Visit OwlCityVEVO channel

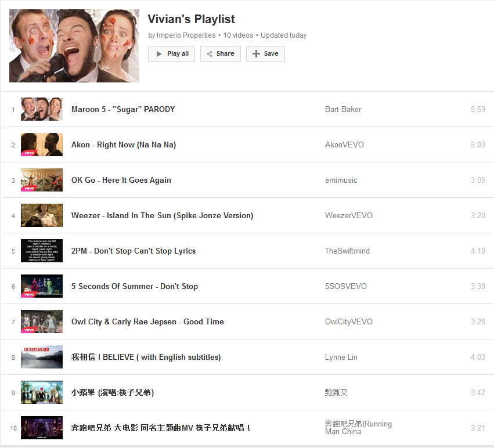tap(349, 321)
